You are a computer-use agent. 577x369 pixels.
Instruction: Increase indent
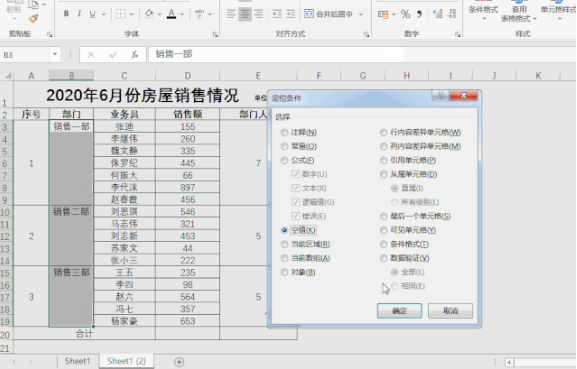coord(291,14)
